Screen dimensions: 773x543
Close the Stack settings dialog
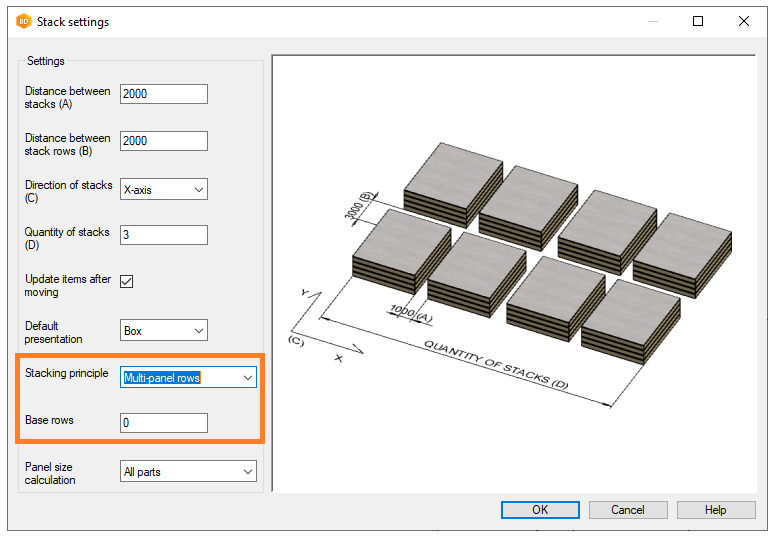(744, 21)
